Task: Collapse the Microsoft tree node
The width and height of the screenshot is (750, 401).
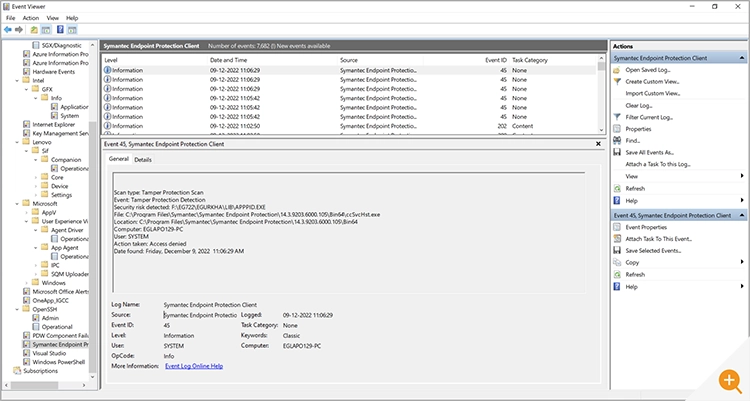Action: (17, 204)
